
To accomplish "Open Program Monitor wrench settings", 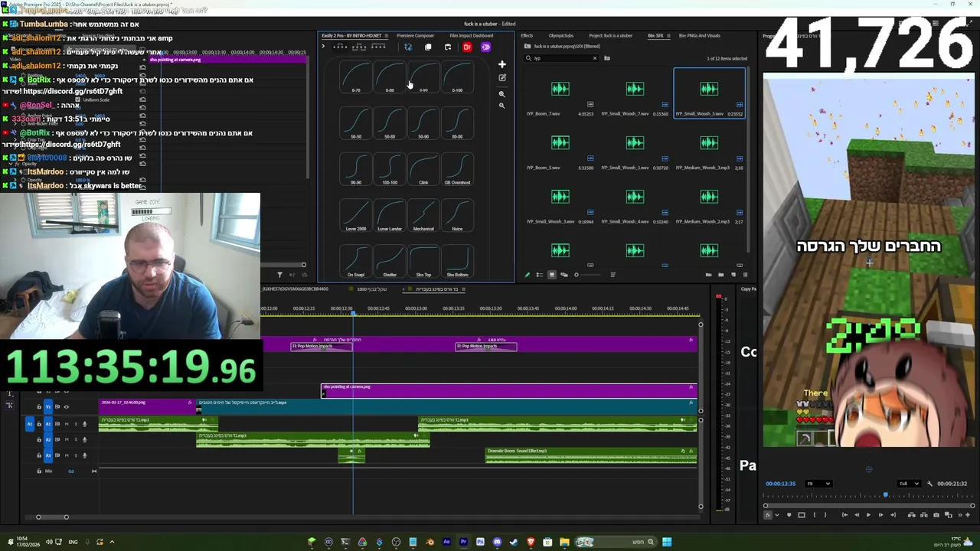I will coord(929,484).
